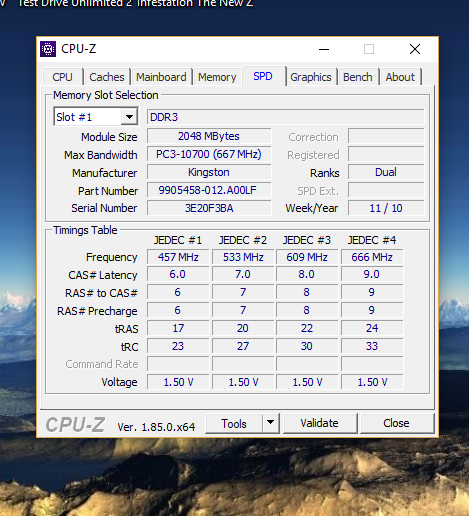469x516 pixels.
Task: Click the CPU-Z app icon in title bar
Action: [x=48, y=49]
